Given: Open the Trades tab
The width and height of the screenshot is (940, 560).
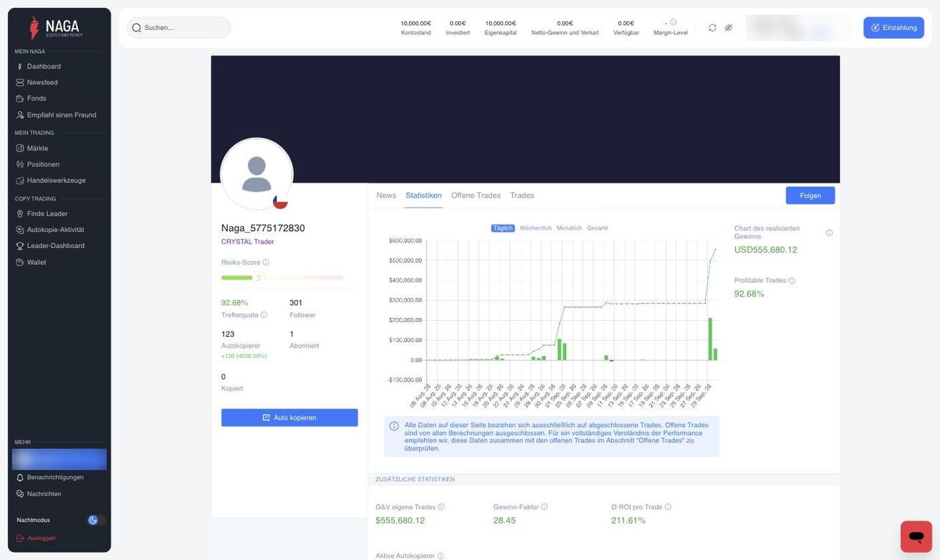Looking at the screenshot, I should (x=522, y=195).
